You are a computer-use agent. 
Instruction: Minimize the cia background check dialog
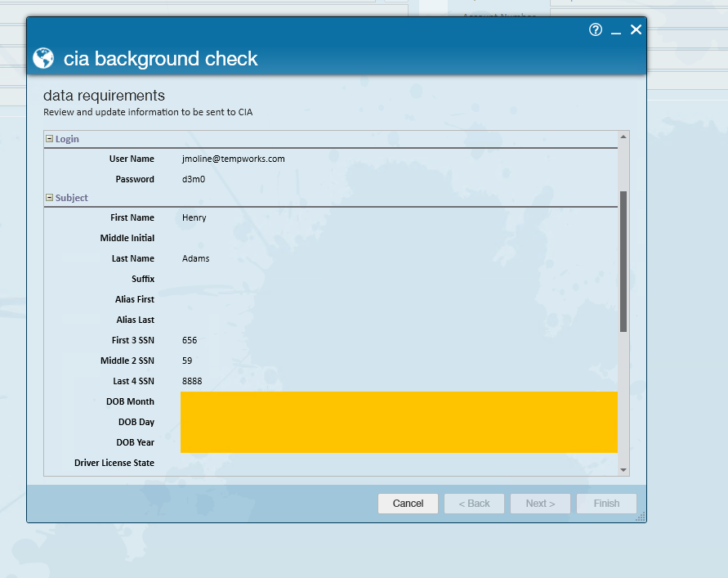pos(615,31)
